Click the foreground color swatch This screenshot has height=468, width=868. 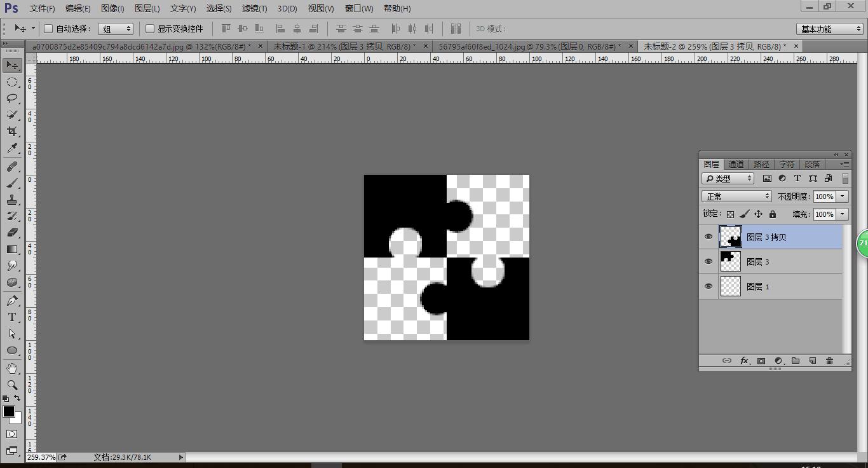[x=9, y=411]
